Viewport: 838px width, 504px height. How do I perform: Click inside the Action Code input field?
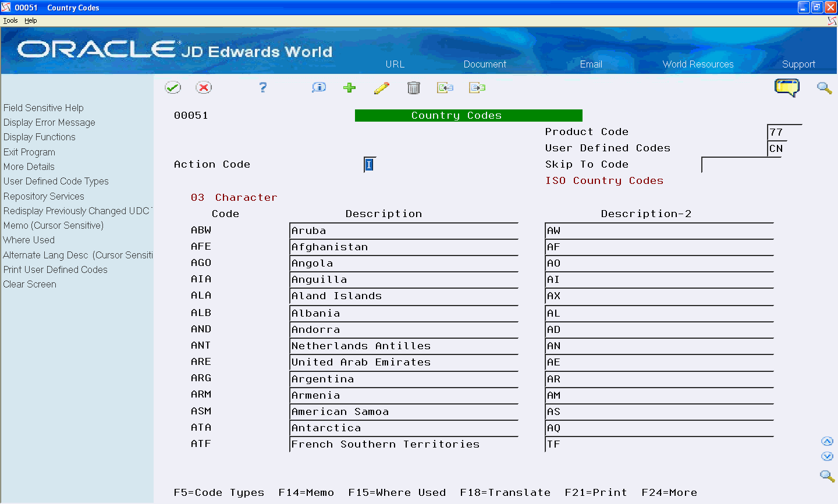click(369, 165)
